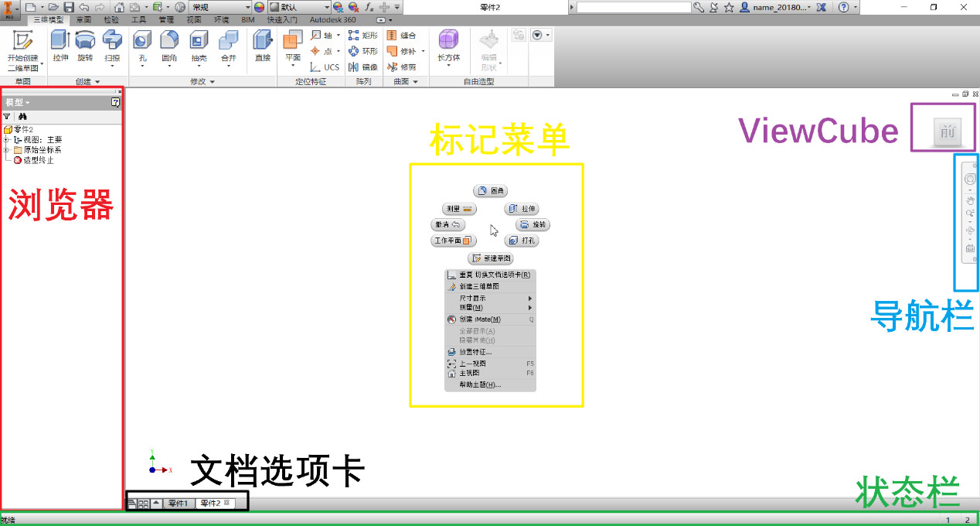The image size is (980, 526).
Task: Expand the 视图: 主要 tree node
Action: pos(6,140)
